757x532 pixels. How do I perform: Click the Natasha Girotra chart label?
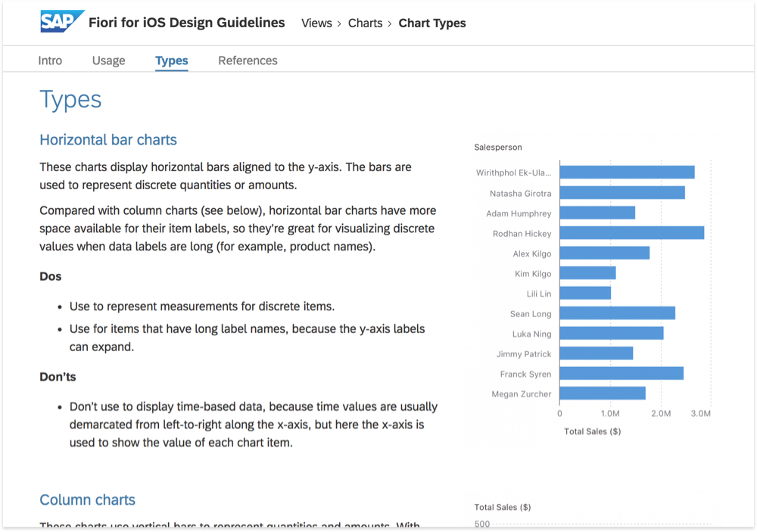521,193
